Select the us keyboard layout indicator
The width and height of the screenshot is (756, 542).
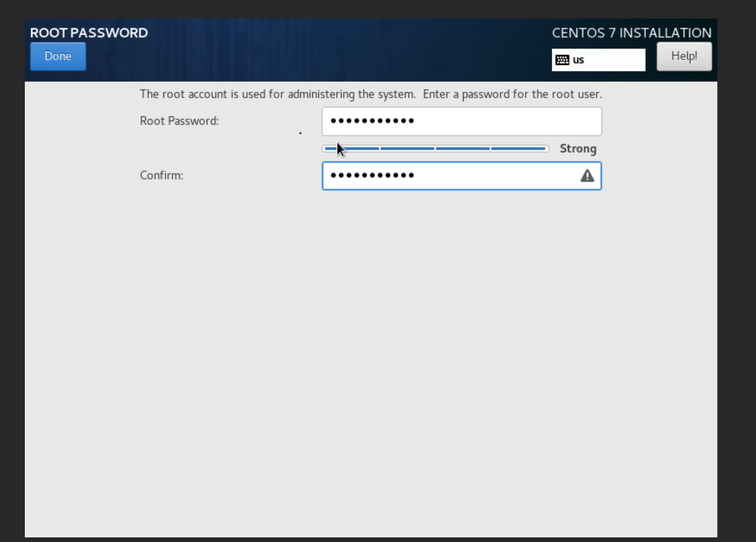(x=598, y=60)
